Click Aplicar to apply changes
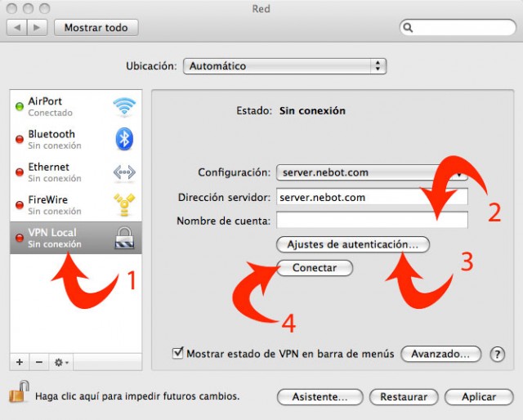This screenshot has height=420, width=523. click(479, 397)
